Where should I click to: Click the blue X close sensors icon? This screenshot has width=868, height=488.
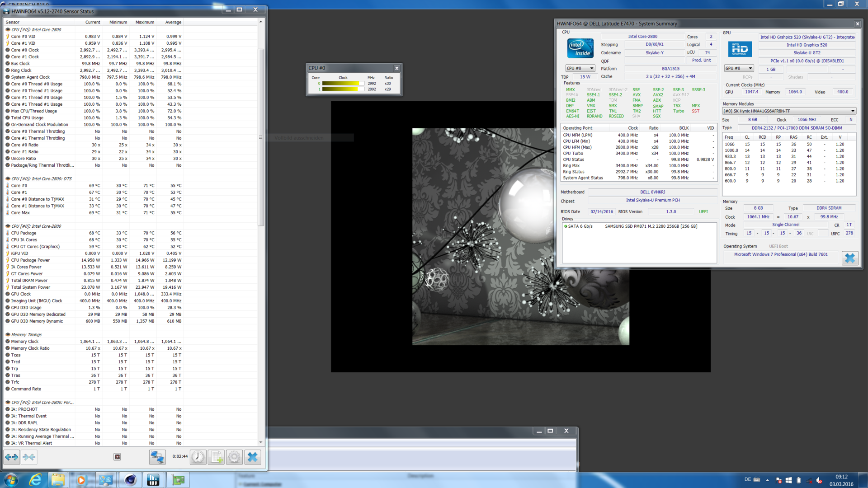coord(253,457)
